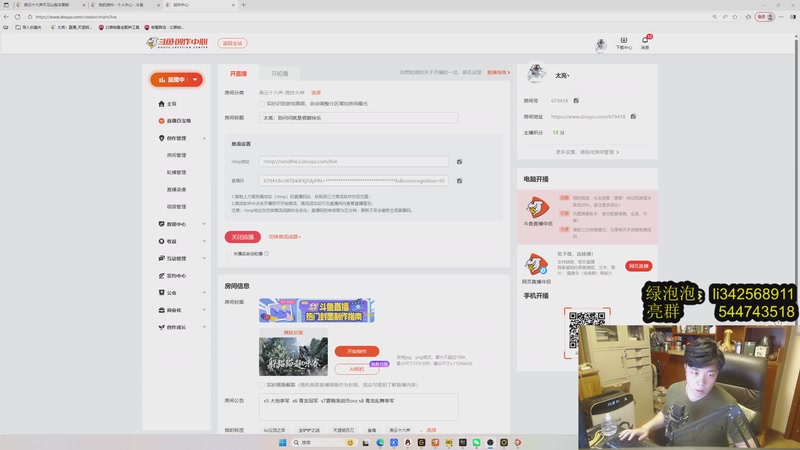Image resolution: width=800 pixels, height=450 pixels.
Task: Open the 更多设置 room management link
Action: pos(587,152)
